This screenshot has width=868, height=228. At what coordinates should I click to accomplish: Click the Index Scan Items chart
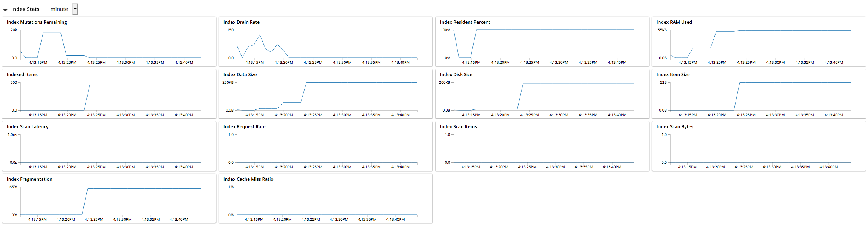coord(542,148)
